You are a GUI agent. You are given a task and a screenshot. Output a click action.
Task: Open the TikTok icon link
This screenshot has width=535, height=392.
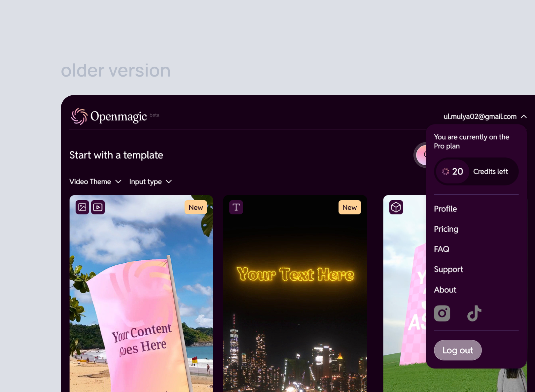(x=474, y=313)
